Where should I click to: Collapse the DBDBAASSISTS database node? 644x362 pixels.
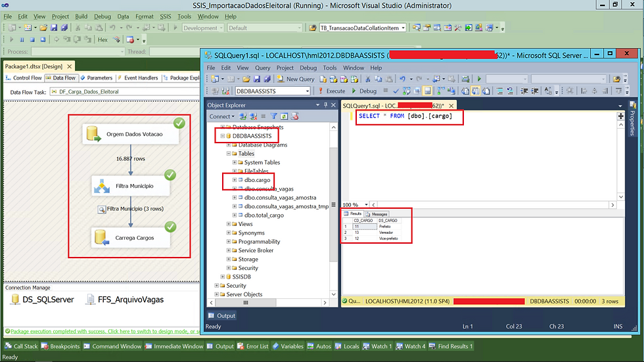point(223,136)
